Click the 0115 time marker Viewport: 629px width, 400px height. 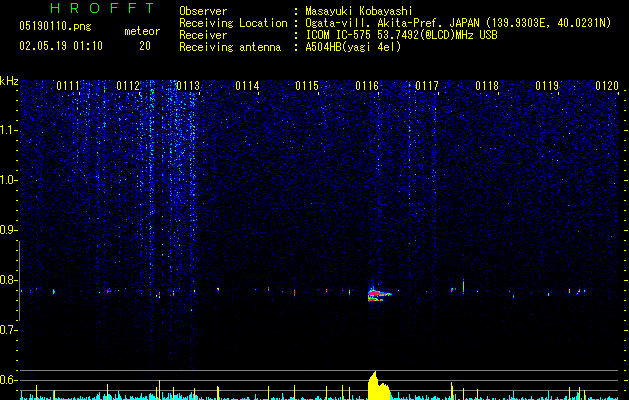tap(307, 86)
